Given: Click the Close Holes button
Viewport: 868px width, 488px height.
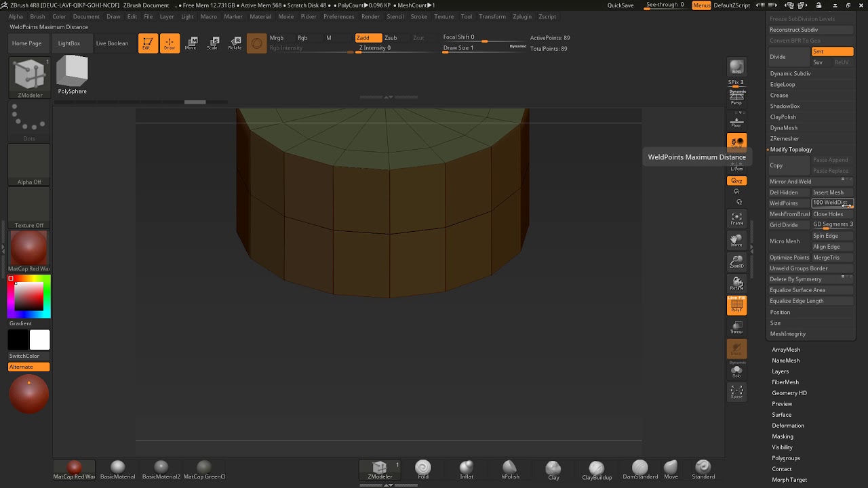Looking at the screenshot, I should tap(833, 214).
